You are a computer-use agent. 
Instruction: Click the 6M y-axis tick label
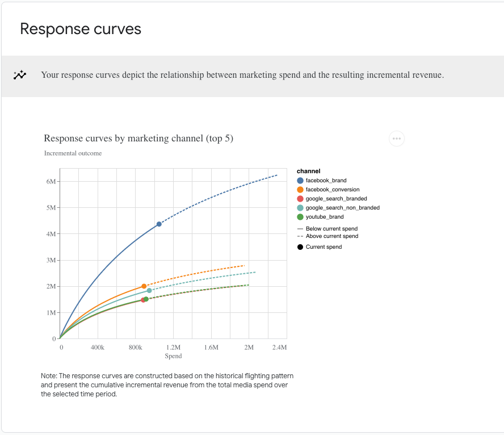click(x=51, y=182)
